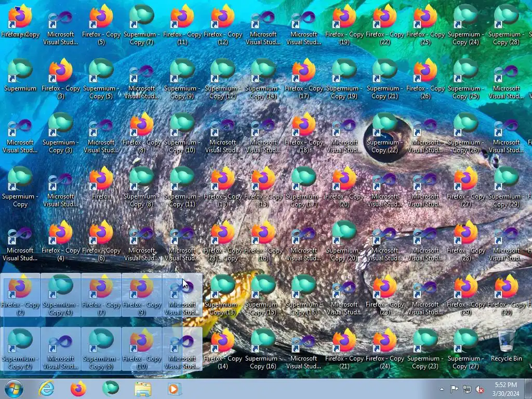Click the Firefox - Copy (11) shortcut
The height and width of the screenshot is (399, 532).
[182, 25]
